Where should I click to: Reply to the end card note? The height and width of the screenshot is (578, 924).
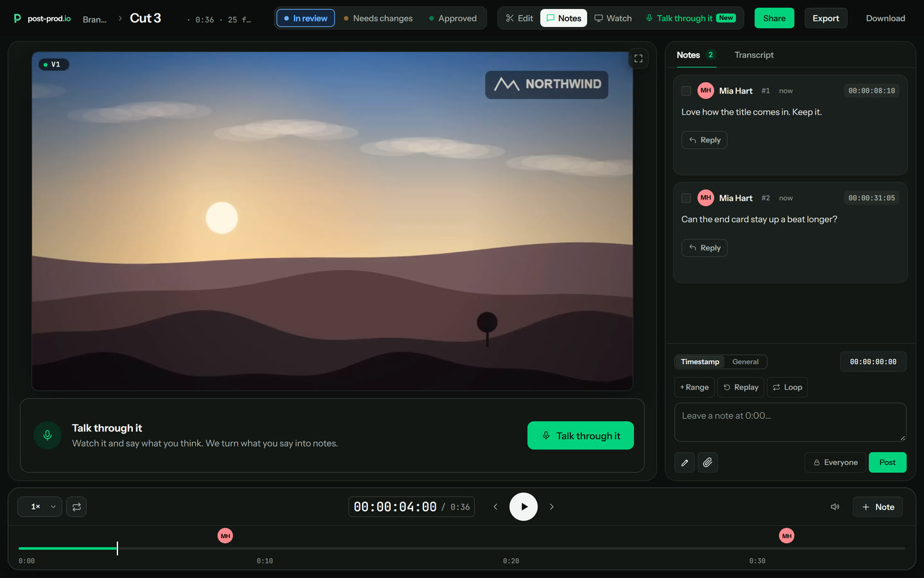point(705,248)
